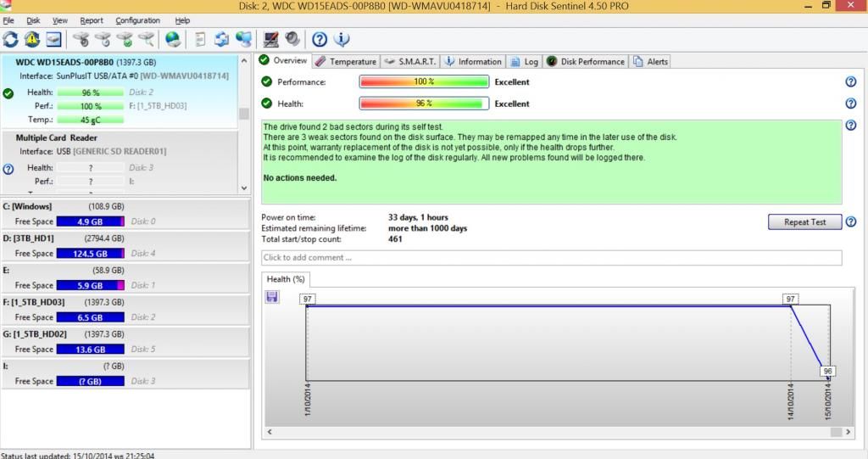Select the Health (%) chart tab
Image resolution: width=868 pixels, height=459 pixels.
pyautogui.click(x=286, y=279)
